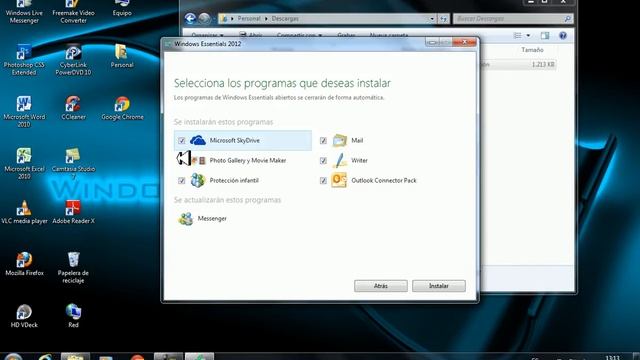
Task: Select the Photo Gallery y Movie Maker label
Action: pos(248,160)
